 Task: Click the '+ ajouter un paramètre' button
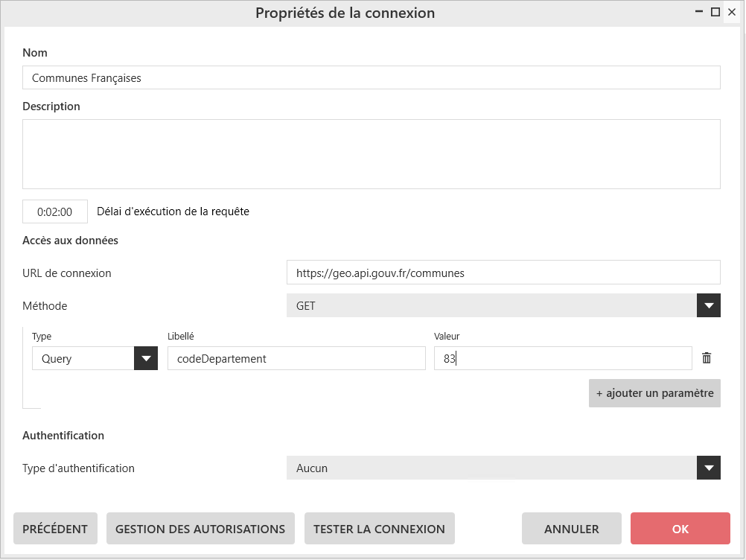point(654,393)
